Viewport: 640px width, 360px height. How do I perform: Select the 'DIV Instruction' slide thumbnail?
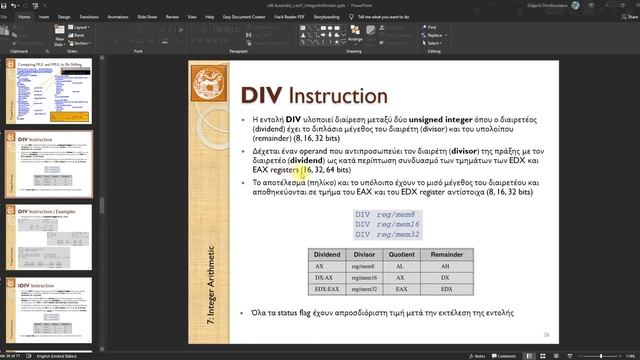[x=49, y=164]
